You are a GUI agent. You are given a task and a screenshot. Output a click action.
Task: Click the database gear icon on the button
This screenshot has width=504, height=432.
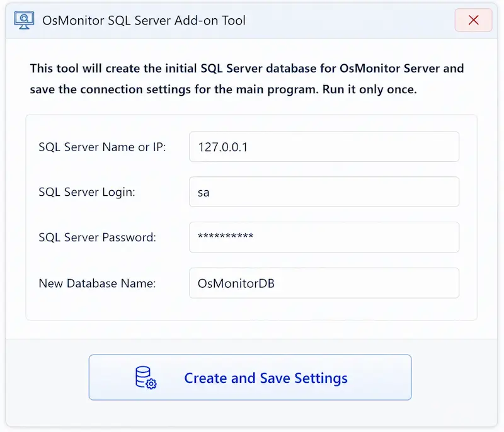(146, 378)
